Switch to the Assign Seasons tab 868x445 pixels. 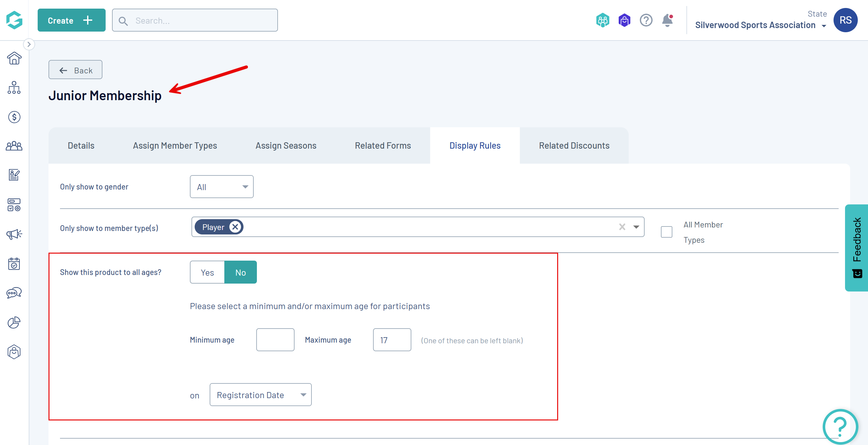286,145
